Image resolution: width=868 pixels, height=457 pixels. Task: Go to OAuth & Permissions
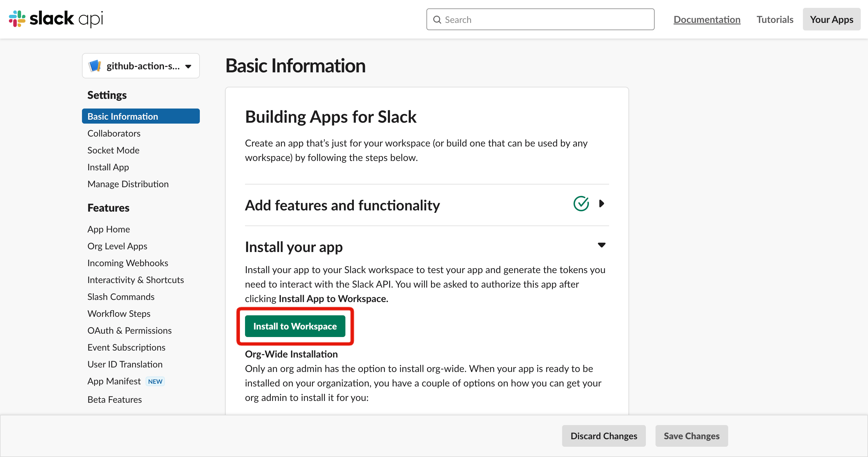(x=129, y=331)
